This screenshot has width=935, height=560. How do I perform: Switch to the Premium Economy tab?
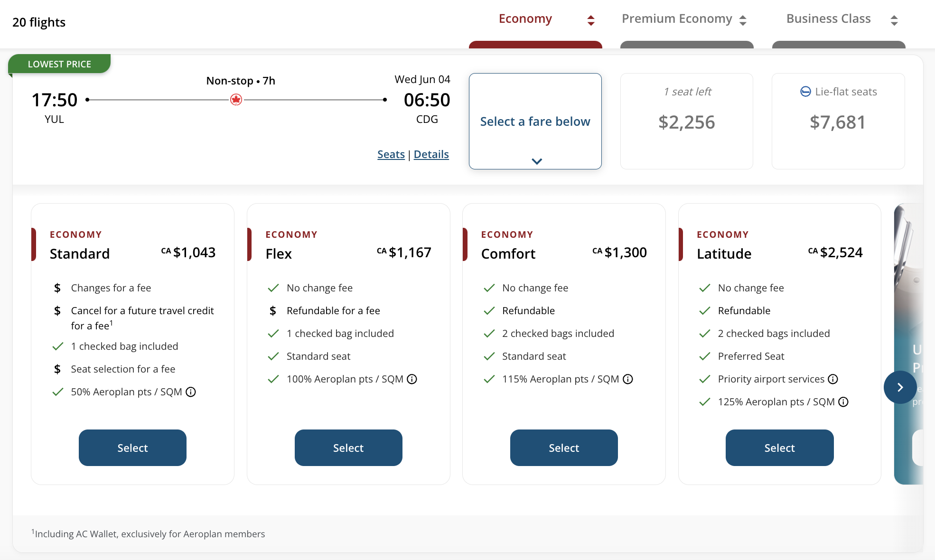(677, 19)
